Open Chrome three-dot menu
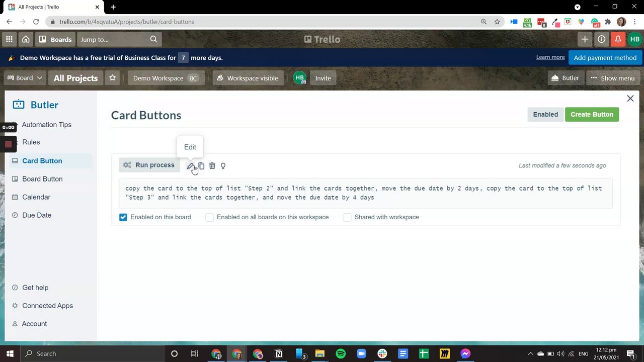The image size is (644, 362). point(635,22)
